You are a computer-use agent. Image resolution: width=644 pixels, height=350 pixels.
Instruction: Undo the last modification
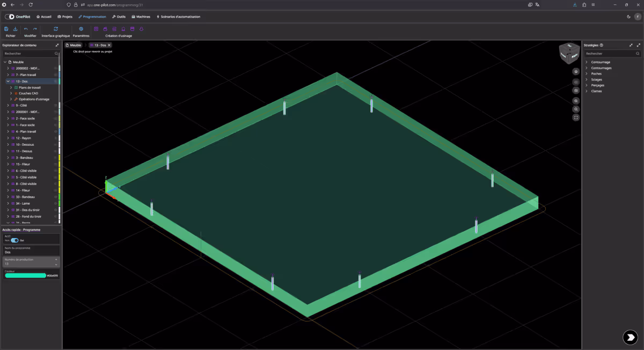click(x=26, y=29)
